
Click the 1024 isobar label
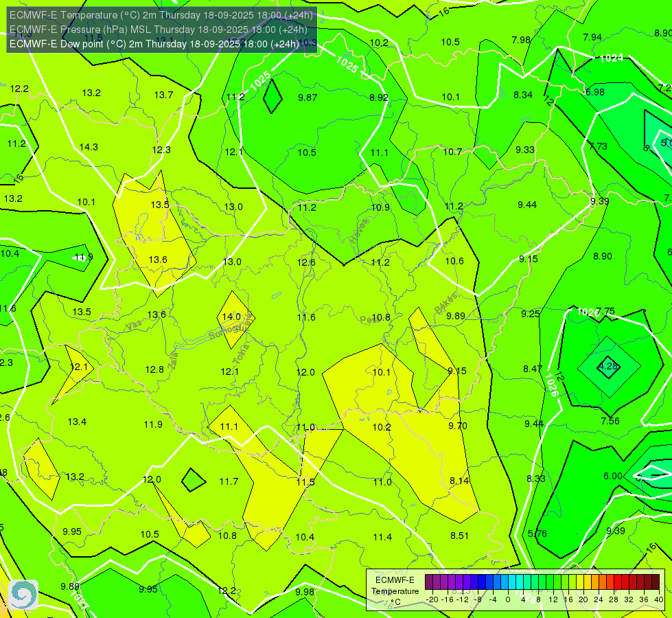(x=611, y=58)
